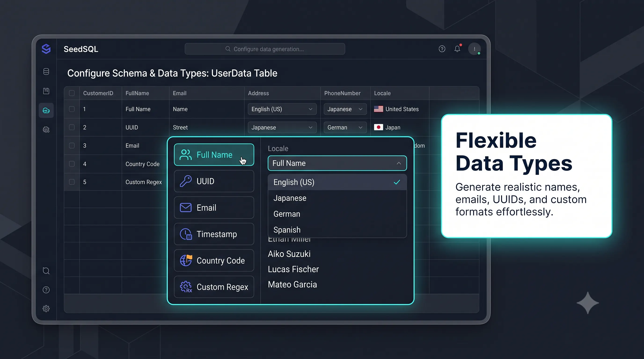Click the key icon beside UUID
The height and width of the screenshot is (359, 644).
point(186,181)
